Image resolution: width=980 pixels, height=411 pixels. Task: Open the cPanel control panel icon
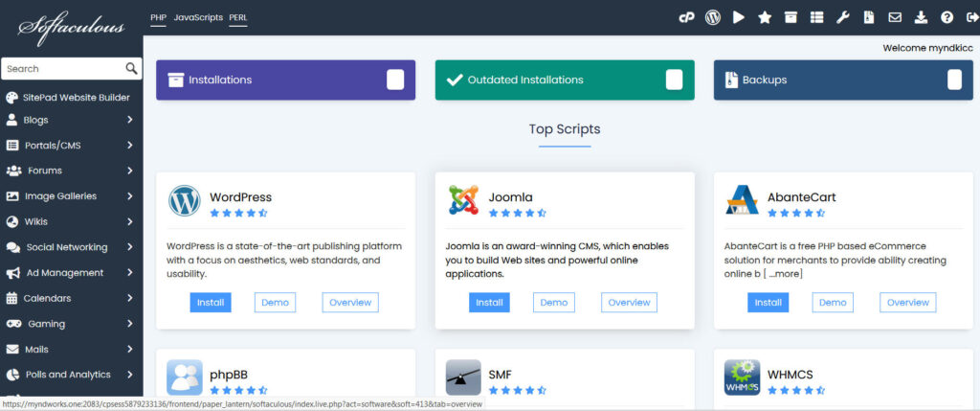[687, 17]
